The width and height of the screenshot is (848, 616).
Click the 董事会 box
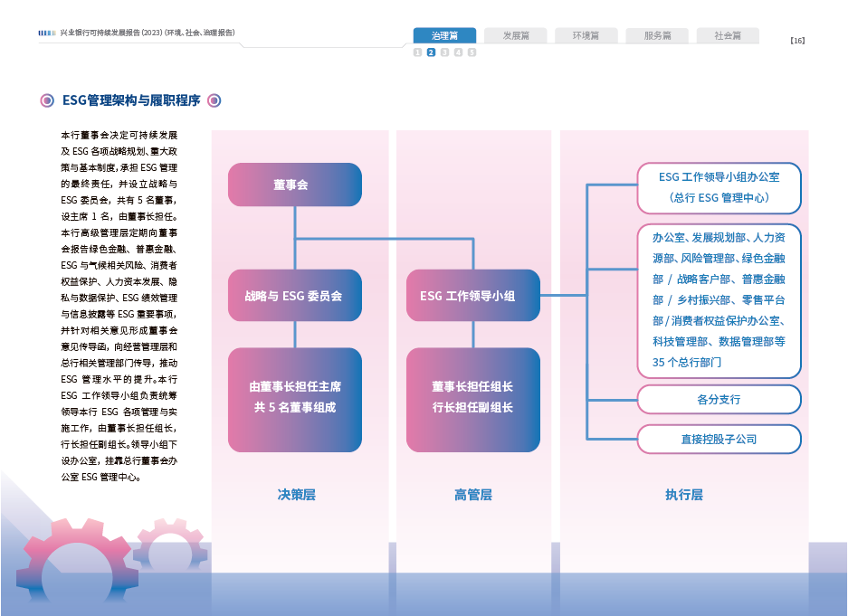pos(294,185)
